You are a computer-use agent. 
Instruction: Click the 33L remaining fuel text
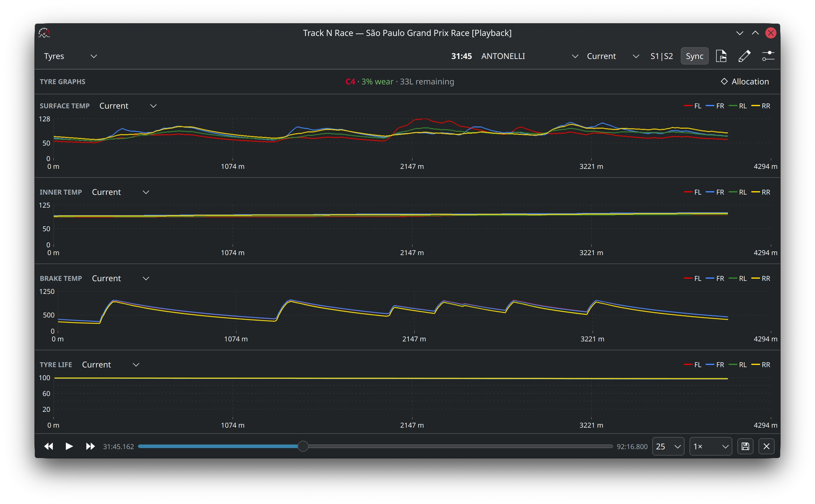click(x=427, y=81)
